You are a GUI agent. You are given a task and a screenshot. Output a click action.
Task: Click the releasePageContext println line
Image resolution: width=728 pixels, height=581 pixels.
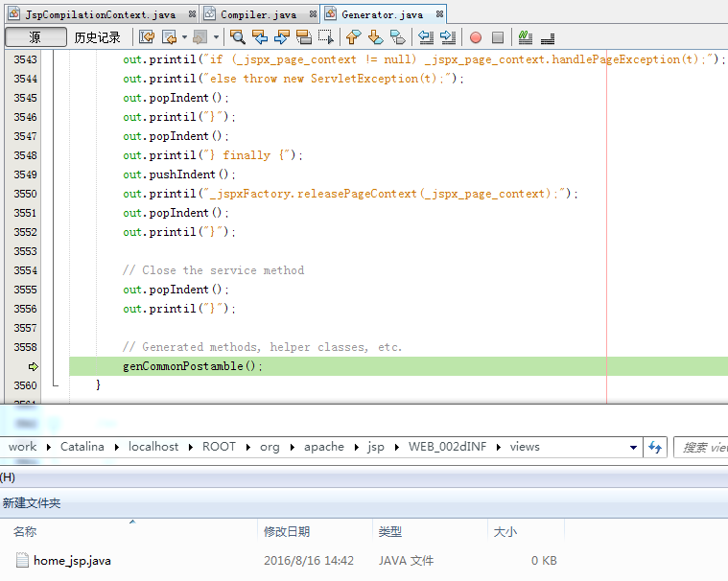(x=350, y=194)
